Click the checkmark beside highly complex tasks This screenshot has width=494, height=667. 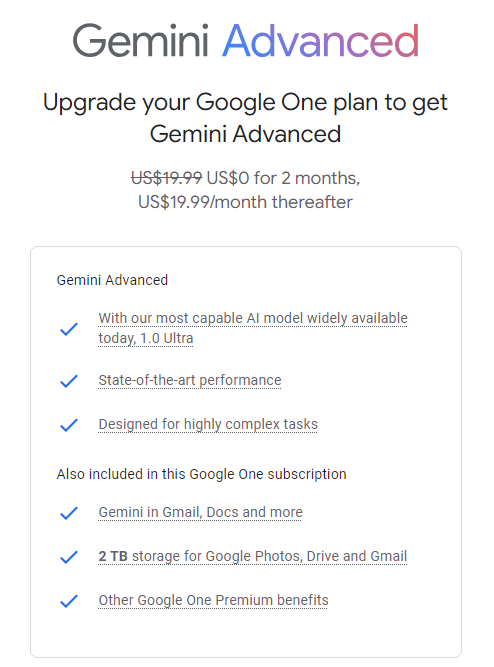[x=69, y=425]
